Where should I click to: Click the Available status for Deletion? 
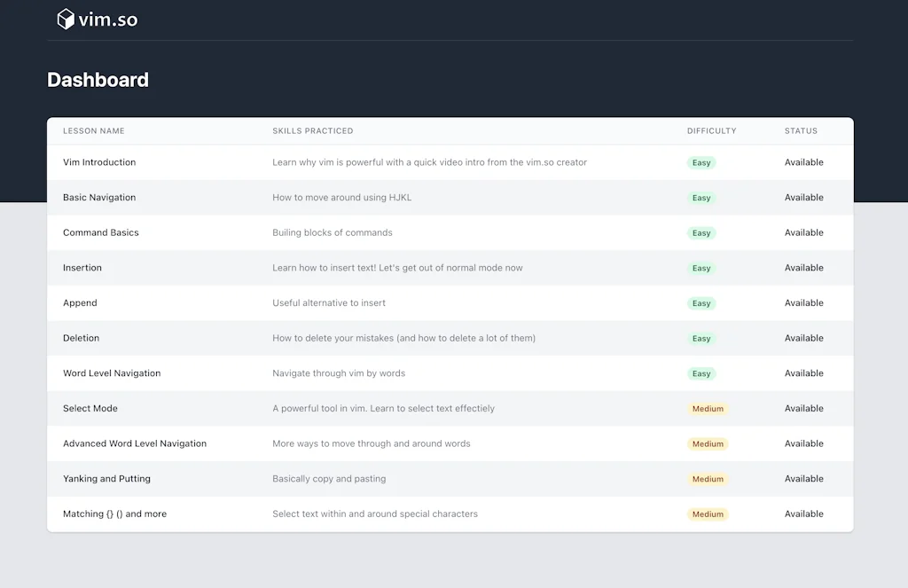[803, 338]
